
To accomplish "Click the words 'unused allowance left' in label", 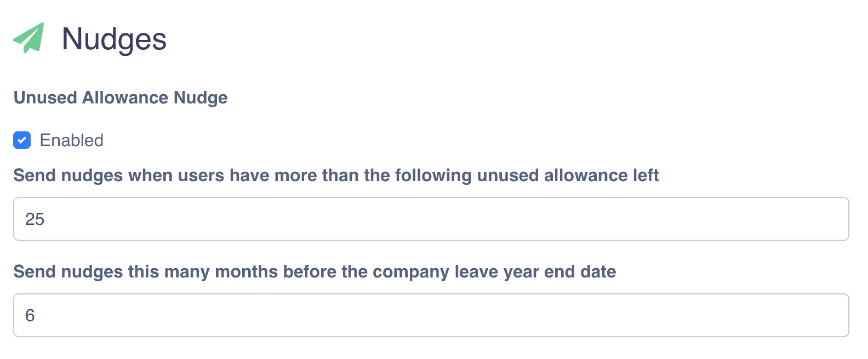I will (567, 175).
